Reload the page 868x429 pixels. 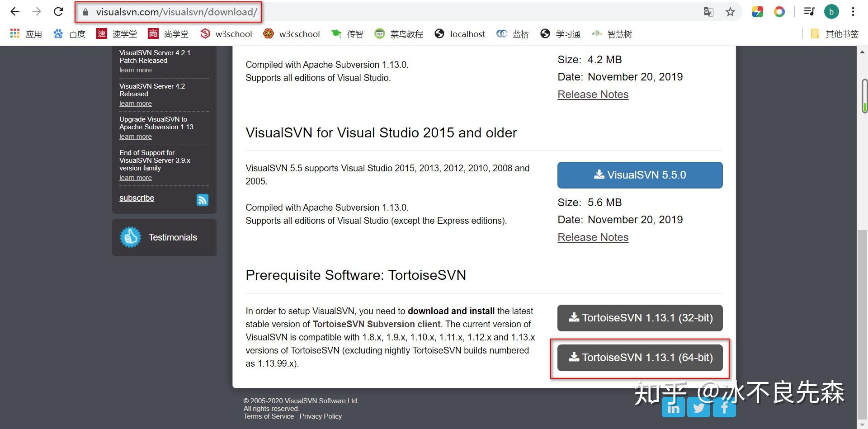(x=58, y=11)
